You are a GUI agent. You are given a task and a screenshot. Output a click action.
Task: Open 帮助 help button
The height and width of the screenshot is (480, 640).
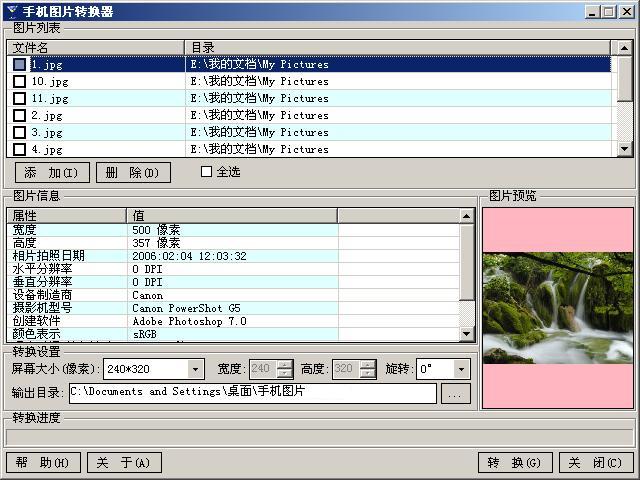pyautogui.click(x=42, y=463)
